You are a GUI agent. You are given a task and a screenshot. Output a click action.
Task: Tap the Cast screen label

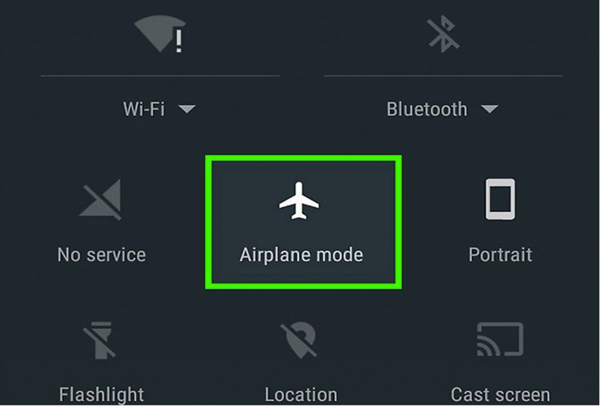(x=500, y=395)
